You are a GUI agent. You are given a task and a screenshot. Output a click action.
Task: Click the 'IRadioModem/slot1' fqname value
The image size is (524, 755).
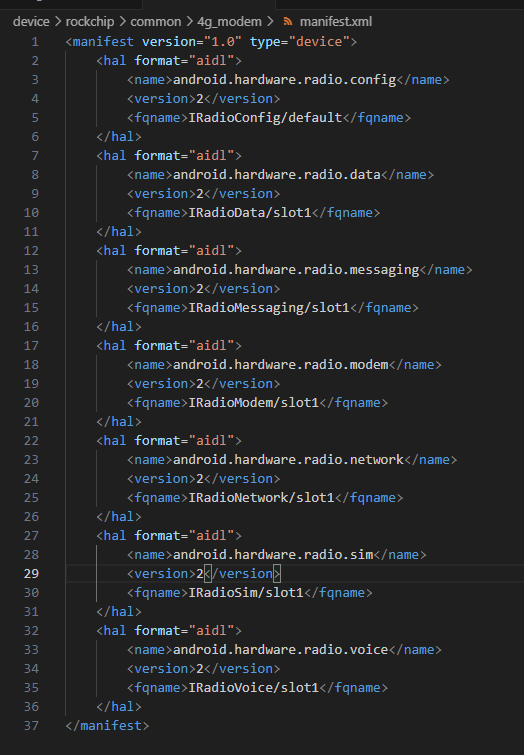[x=253, y=403]
